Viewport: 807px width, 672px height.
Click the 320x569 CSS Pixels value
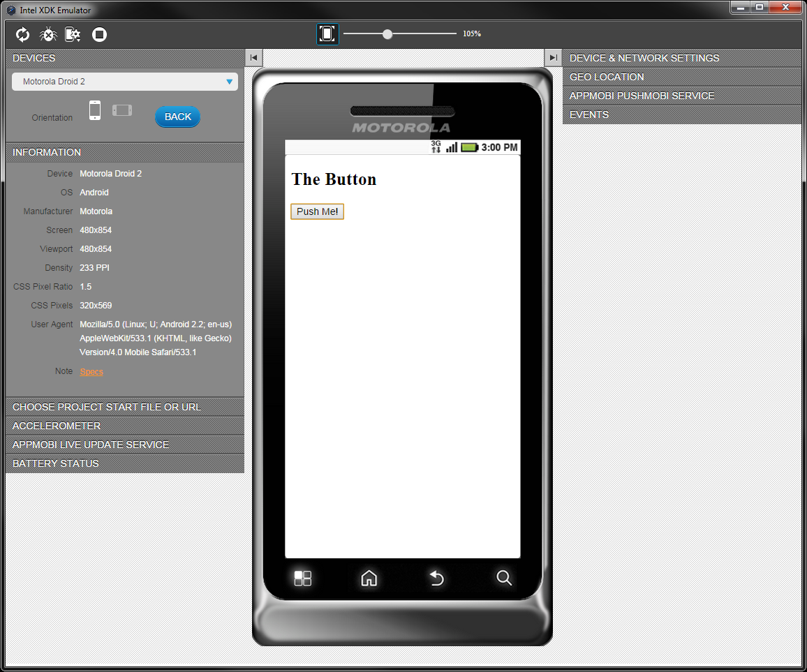click(96, 305)
